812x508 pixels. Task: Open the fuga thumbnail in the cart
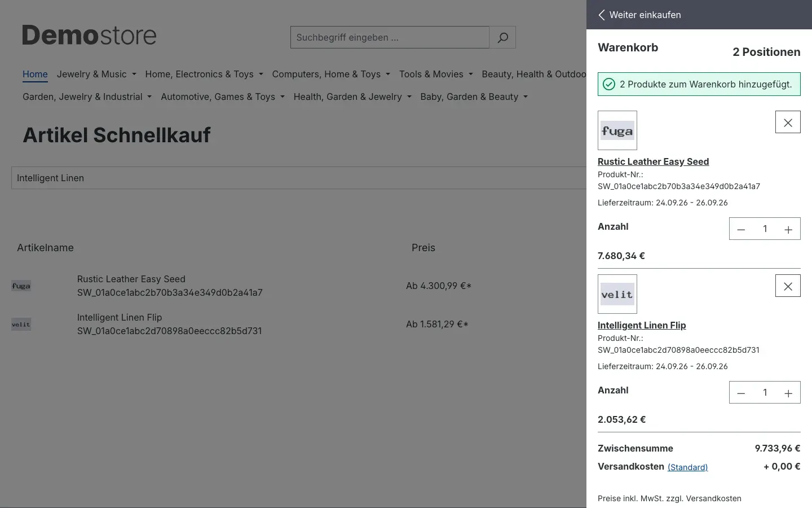(x=617, y=130)
